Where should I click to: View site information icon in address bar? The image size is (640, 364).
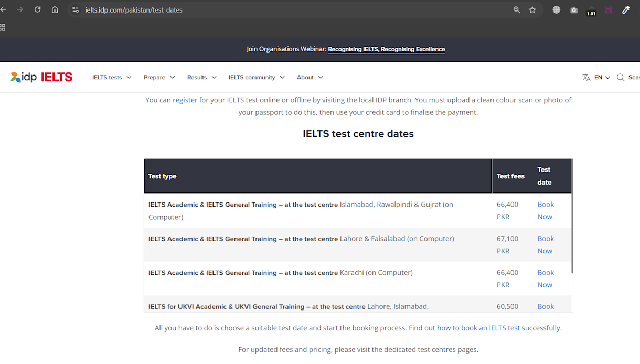click(76, 10)
